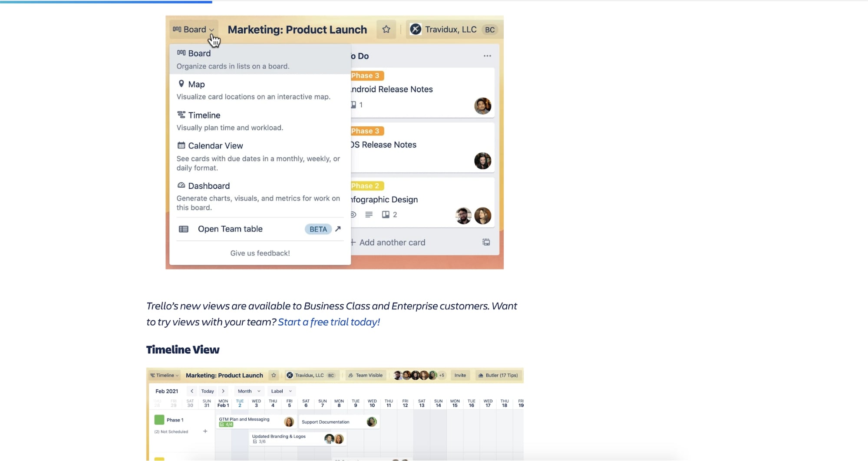Go to previous period with left chevron

(x=192, y=391)
